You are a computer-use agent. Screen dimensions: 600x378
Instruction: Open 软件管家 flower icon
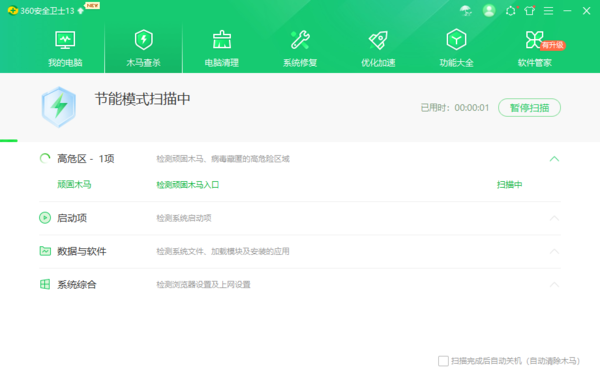[x=534, y=40]
